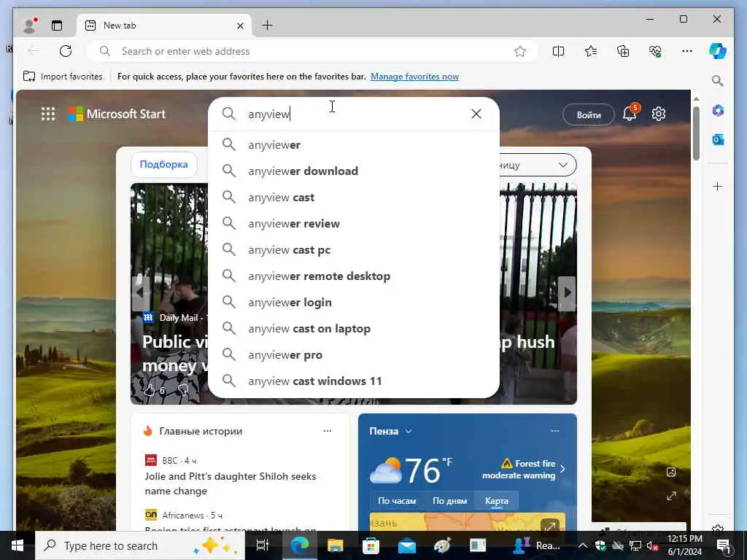Add this page to favorites star
This screenshot has height=560, width=747.
point(519,51)
